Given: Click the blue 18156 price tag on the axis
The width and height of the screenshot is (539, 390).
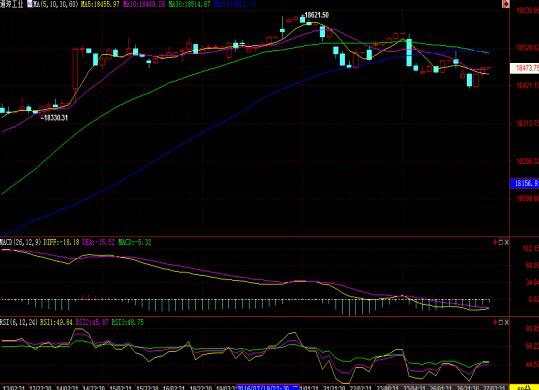Looking at the screenshot, I should click(525, 183).
